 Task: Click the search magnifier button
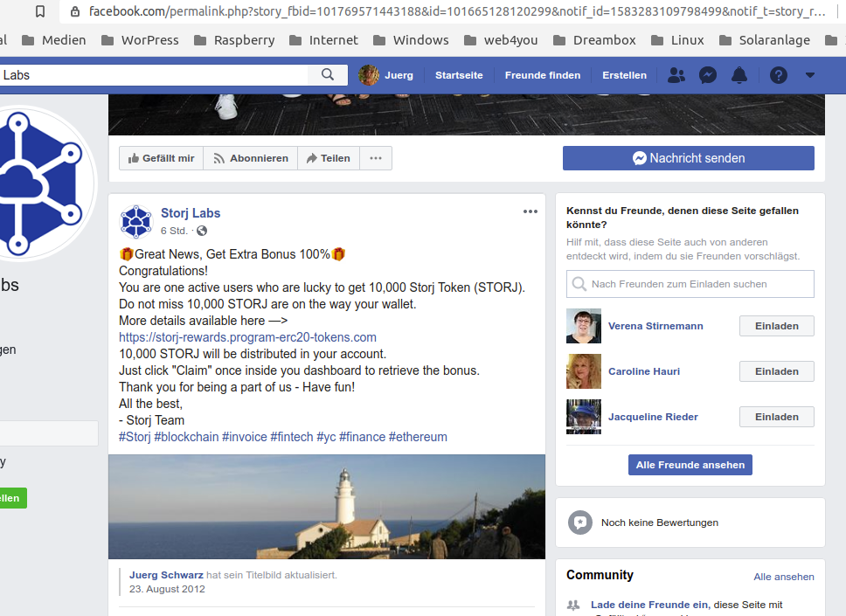328,75
